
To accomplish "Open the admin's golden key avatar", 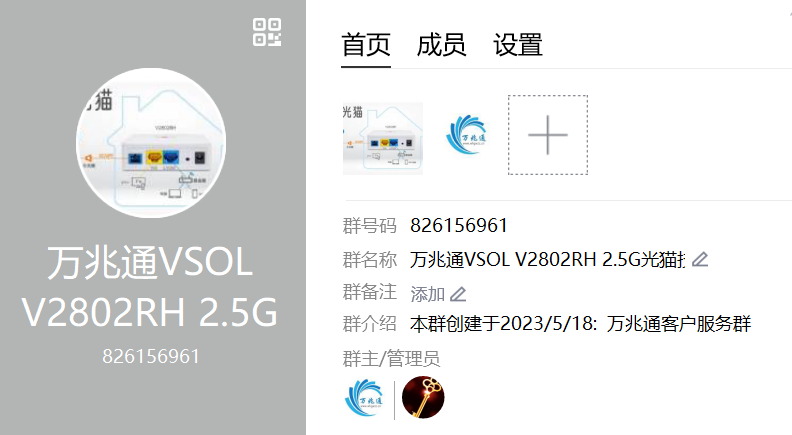I will pyautogui.click(x=423, y=398).
